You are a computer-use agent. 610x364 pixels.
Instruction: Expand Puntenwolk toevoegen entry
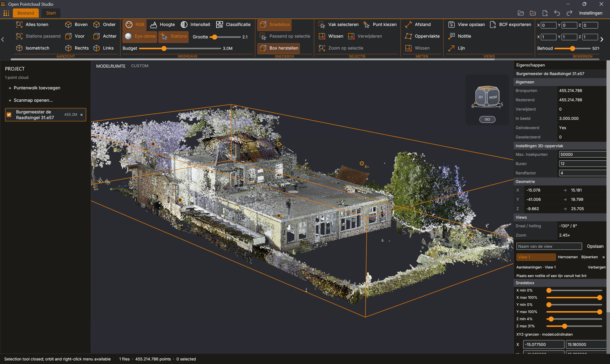(x=34, y=88)
